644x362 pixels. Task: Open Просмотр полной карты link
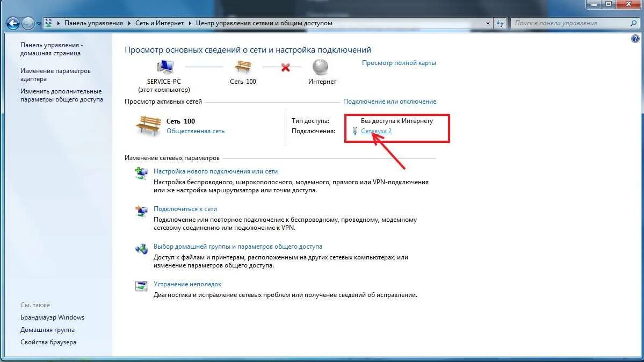(x=399, y=63)
